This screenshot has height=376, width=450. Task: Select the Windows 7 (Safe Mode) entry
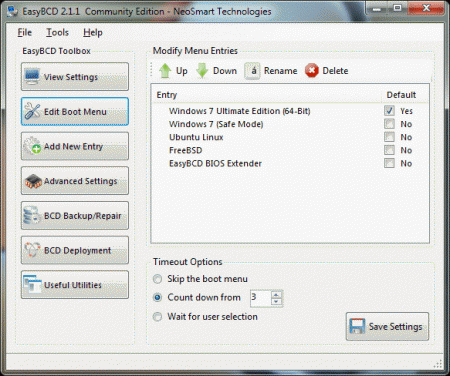click(216, 124)
